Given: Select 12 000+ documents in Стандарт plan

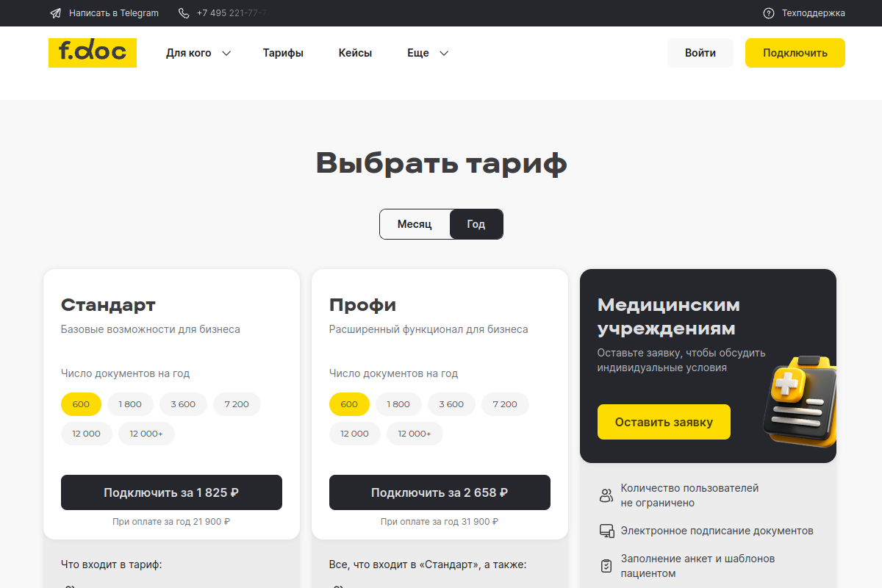Looking at the screenshot, I should 146,434.
